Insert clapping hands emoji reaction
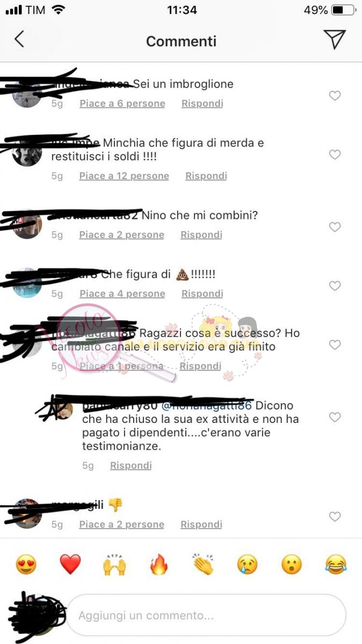The image size is (362, 644). 203,565
